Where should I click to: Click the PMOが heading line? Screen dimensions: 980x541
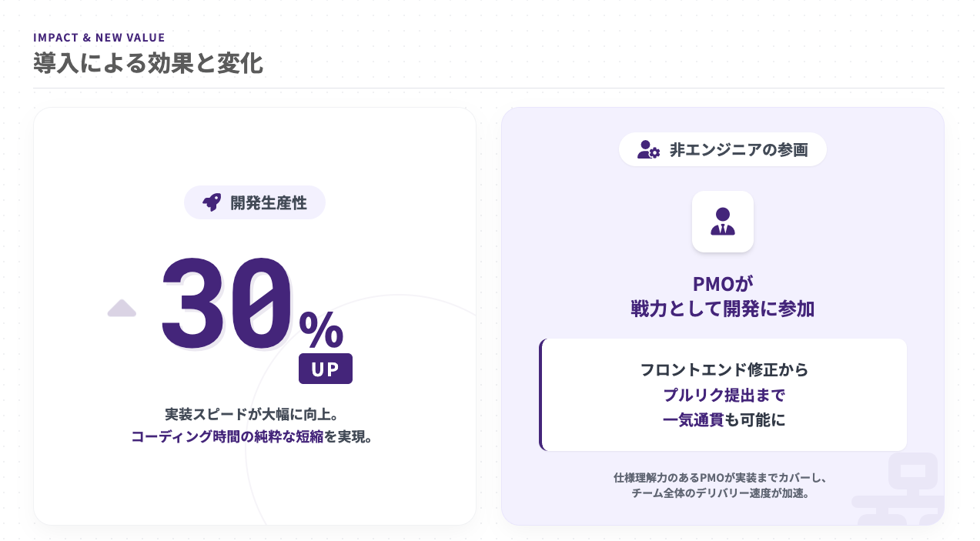[722, 283]
